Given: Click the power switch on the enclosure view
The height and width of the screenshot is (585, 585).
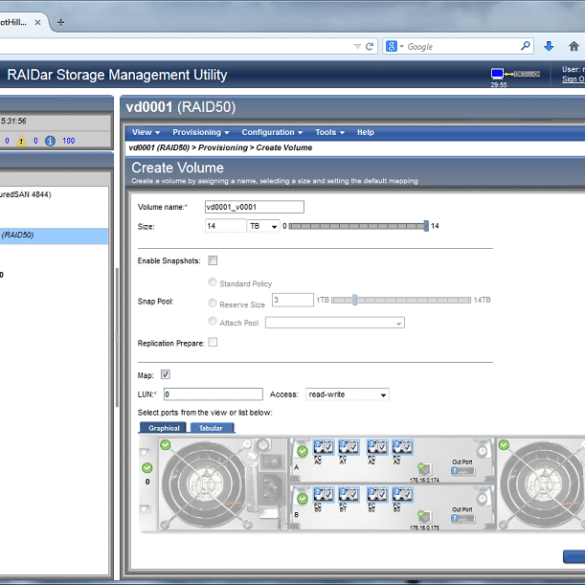Looking at the screenshot, I should pyautogui.click(x=272, y=462).
